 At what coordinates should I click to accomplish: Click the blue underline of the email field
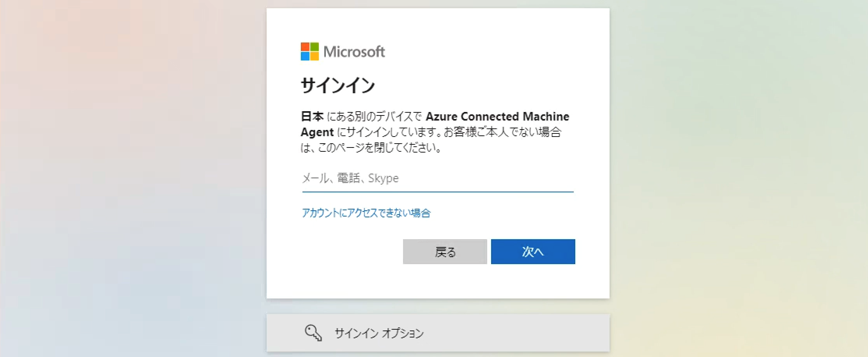(x=438, y=192)
